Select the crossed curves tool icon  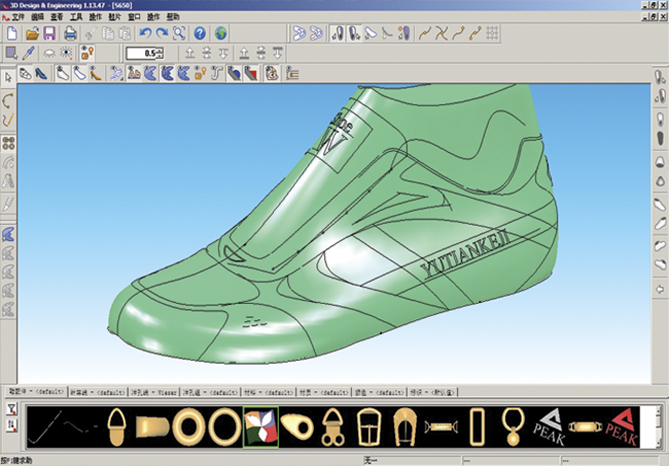[x=441, y=33]
